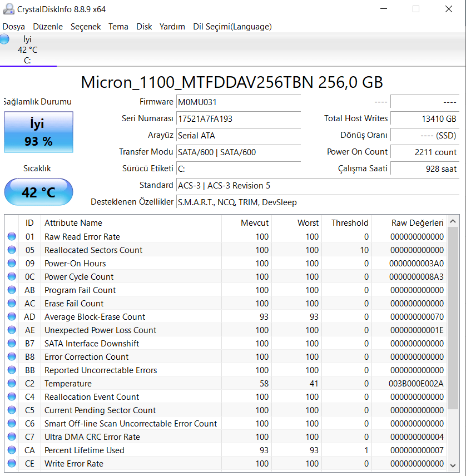Click the Sürücü Etiketi field C:
Viewport: 466px width, 476px height.
click(x=239, y=169)
